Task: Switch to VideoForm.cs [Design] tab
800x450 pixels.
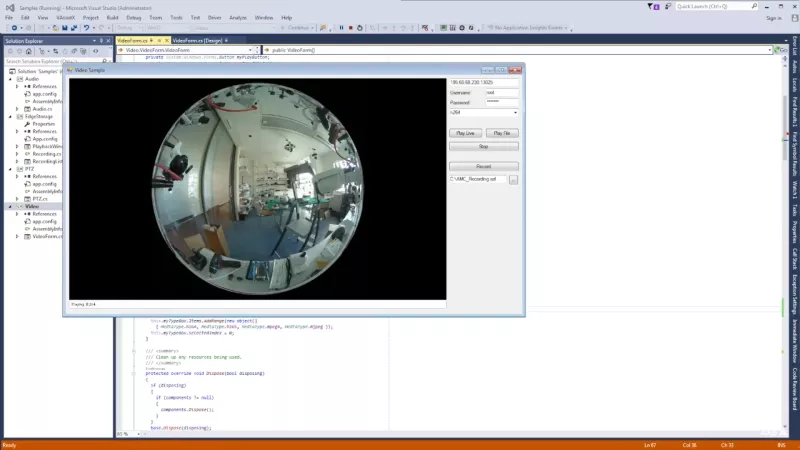Action: 197,40
